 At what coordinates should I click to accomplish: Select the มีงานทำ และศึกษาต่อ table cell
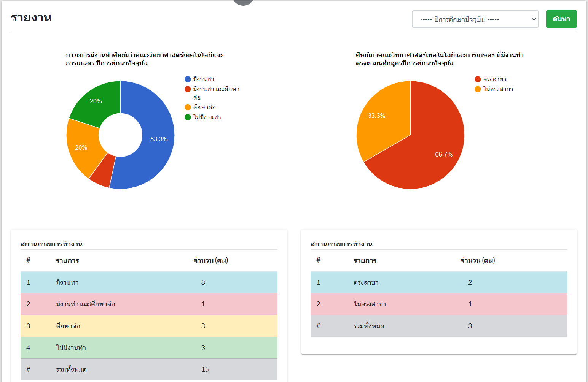[x=86, y=304]
